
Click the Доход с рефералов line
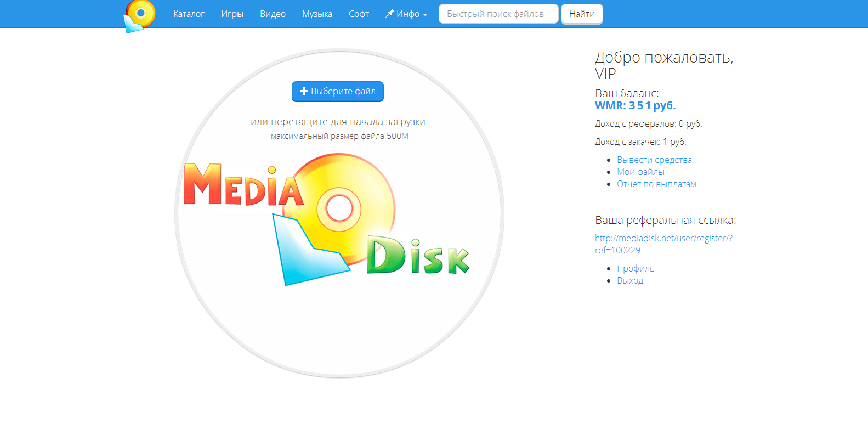pos(648,123)
